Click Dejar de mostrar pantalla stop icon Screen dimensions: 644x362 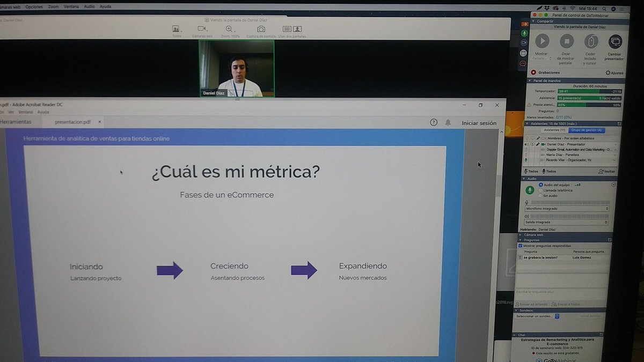pyautogui.click(x=567, y=41)
